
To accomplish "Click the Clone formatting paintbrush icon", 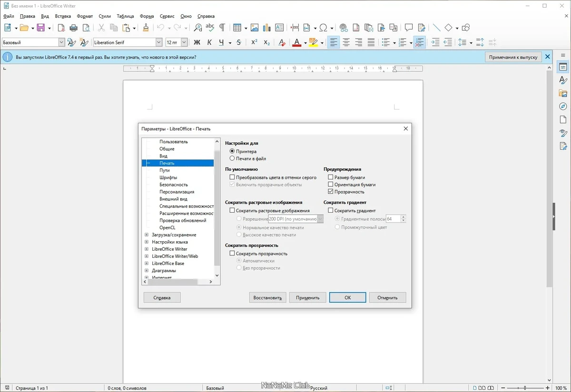I will click(146, 28).
